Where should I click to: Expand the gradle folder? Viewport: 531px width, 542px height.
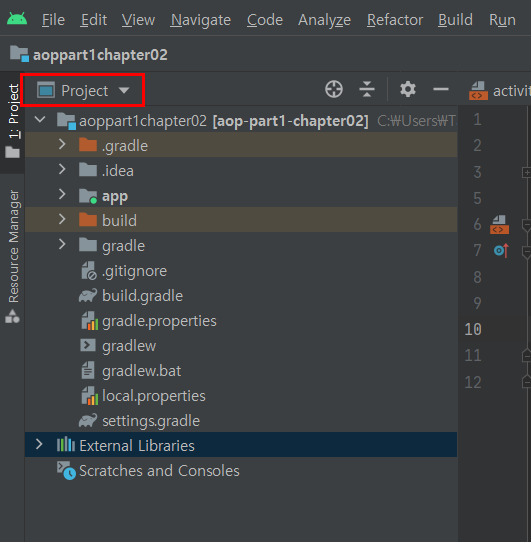(x=62, y=244)
